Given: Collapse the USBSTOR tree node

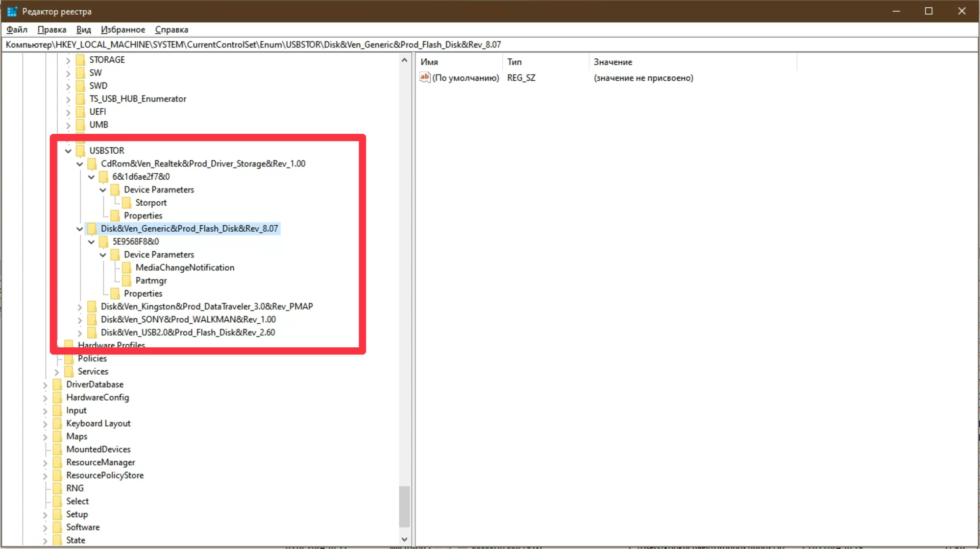Looking at the screenshot, I should (68, 151).
